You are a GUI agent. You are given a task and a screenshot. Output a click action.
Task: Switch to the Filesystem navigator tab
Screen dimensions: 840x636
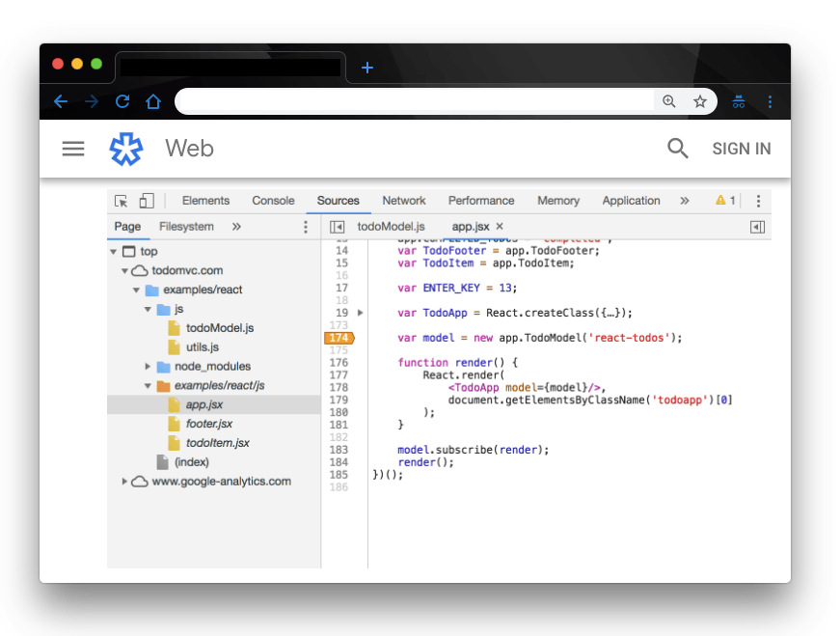pos(186,226)
